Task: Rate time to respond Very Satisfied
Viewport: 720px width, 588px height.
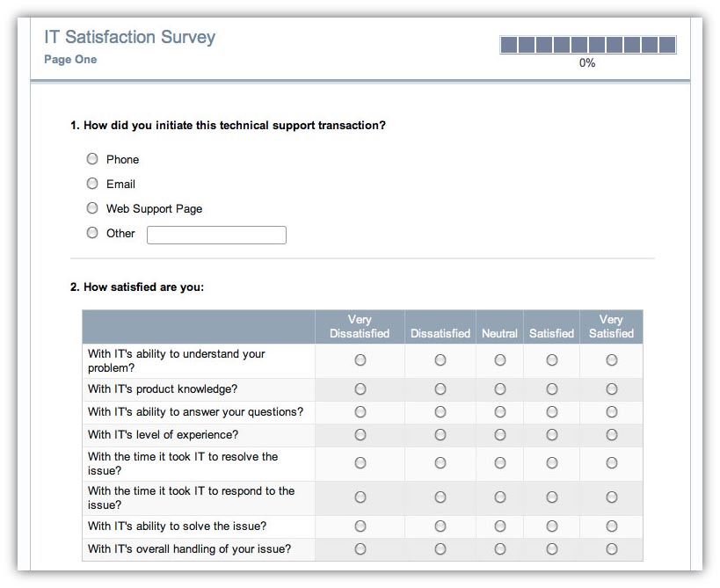Action: click(x=611, y=497)
